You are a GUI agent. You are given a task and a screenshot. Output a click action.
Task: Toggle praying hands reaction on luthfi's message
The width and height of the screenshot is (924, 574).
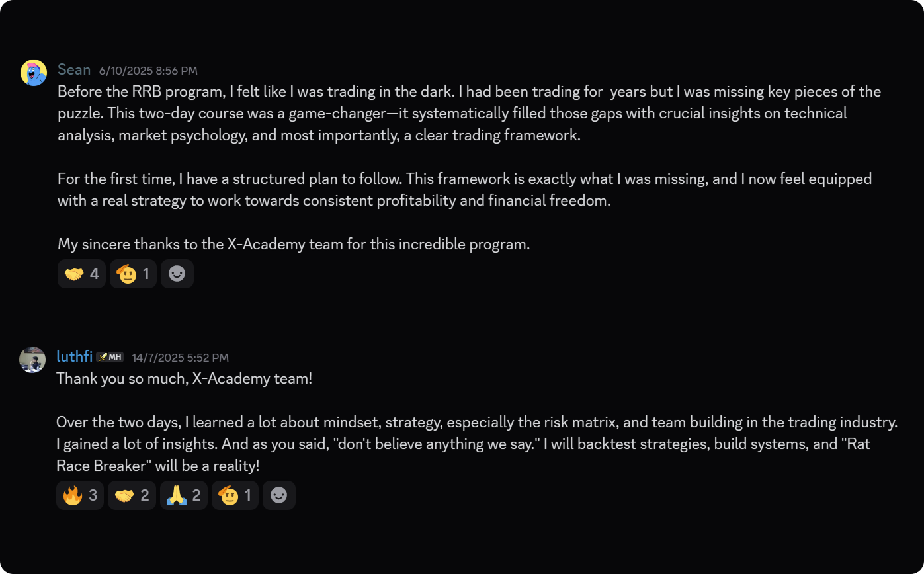(x=183, y=495)
